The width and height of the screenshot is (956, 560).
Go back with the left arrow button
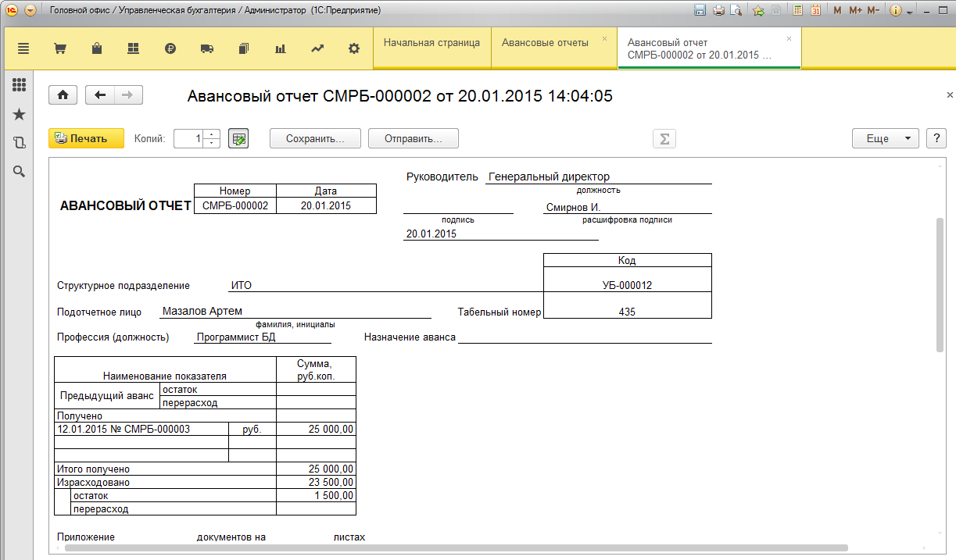(100, 95)
